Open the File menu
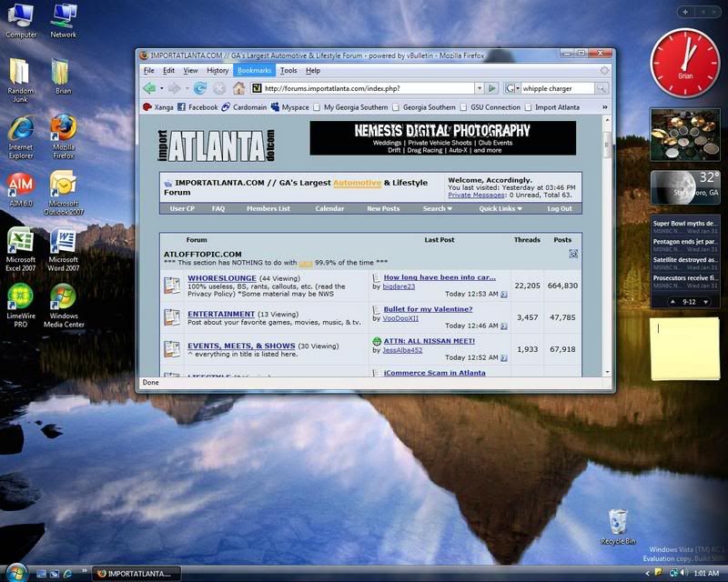The width and height of the screenshot is (728, 582). click(148, 71)
